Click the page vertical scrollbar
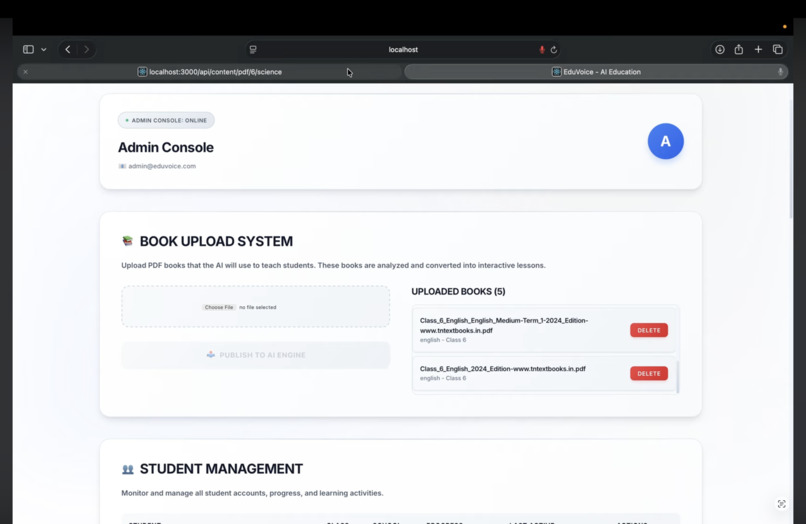The image size is (806, 524). point(791,159)
